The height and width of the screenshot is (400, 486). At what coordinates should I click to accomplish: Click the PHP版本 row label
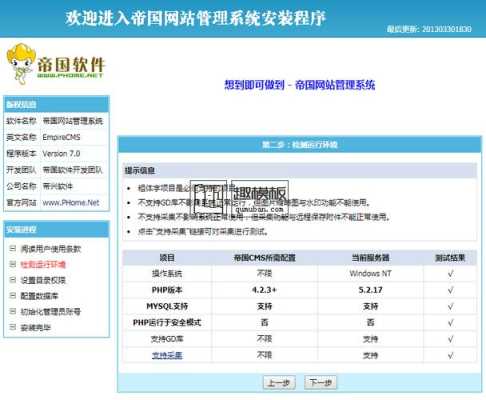167,290
